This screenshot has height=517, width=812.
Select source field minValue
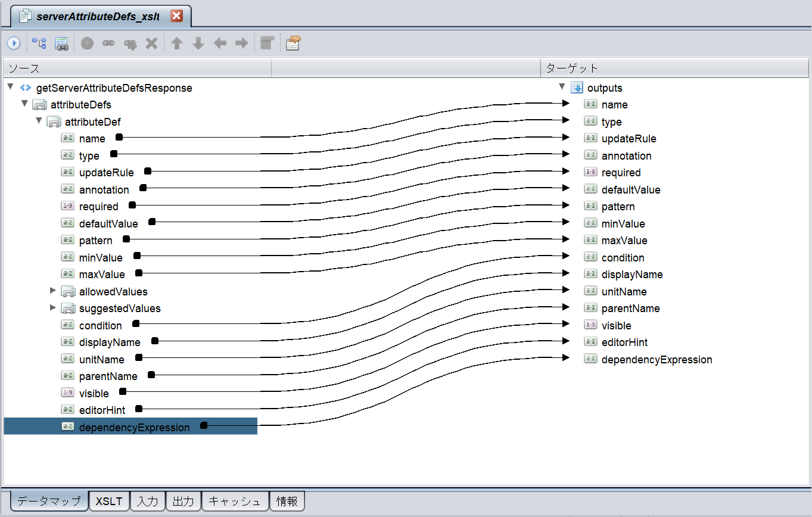[101, 258]
